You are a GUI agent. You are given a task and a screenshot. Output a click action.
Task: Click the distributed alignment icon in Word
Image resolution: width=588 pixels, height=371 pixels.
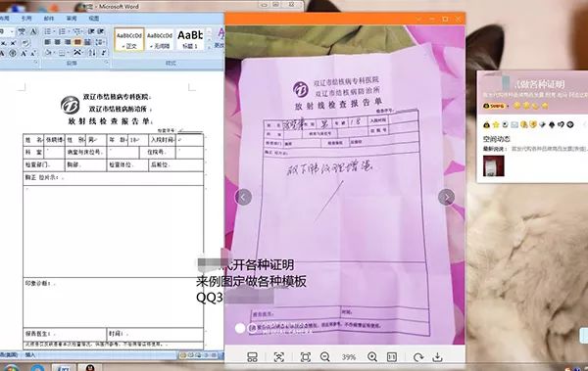click(88, 42)
